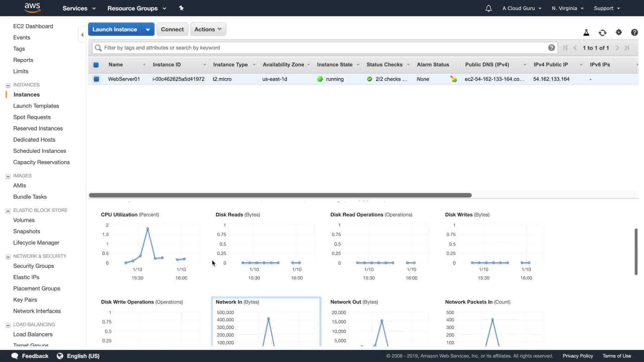Click the pin shortcut icon in navbar
Image resolution: width=644 pixels, height=362 pixels.
coord(181,8)
